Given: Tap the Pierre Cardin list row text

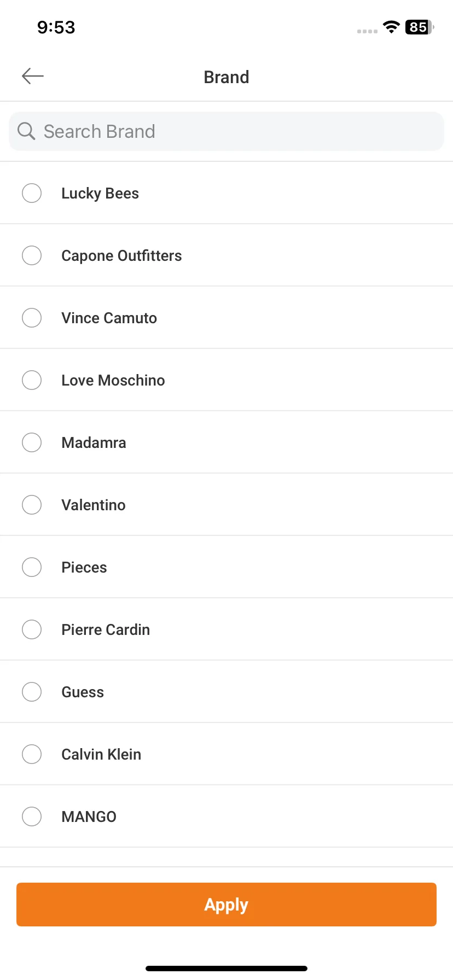Looking at the screenshot, I should point(106,629).
